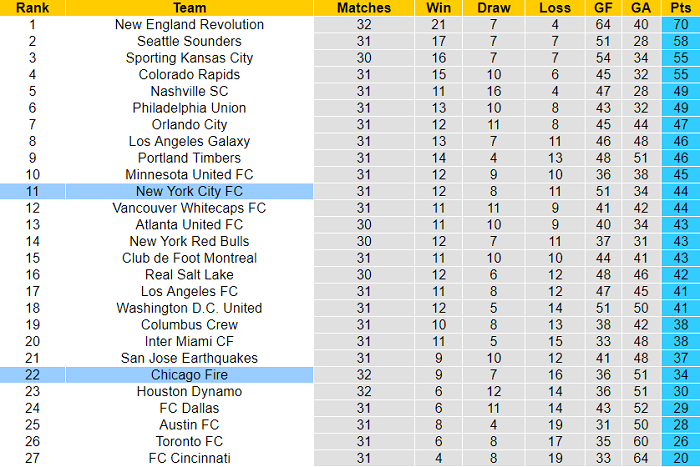Click the Toronto FC team name
The height and width of the screenshot is (467, 700).
click(x=189, y=442)
